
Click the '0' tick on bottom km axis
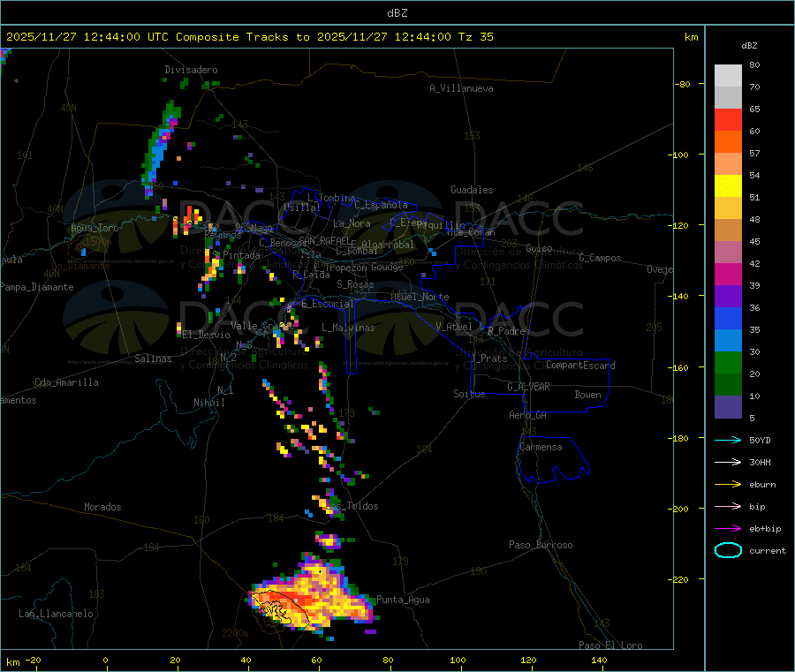105,660
